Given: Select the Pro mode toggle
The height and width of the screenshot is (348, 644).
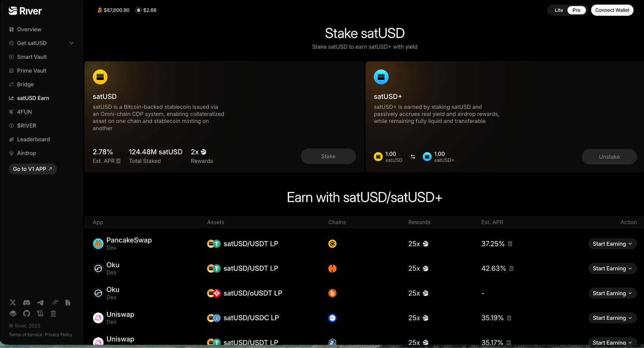Looking at the screenshot, I should 576,10.
